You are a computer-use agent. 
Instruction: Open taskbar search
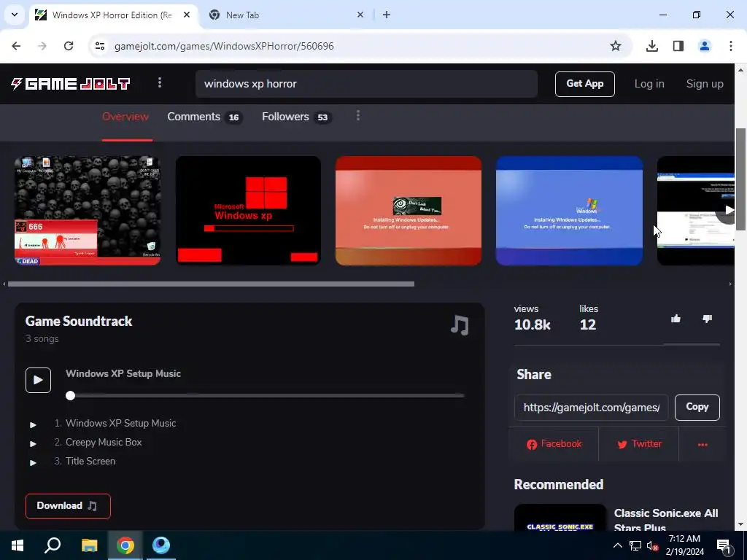pyautogui.click(x=53, y=545)
